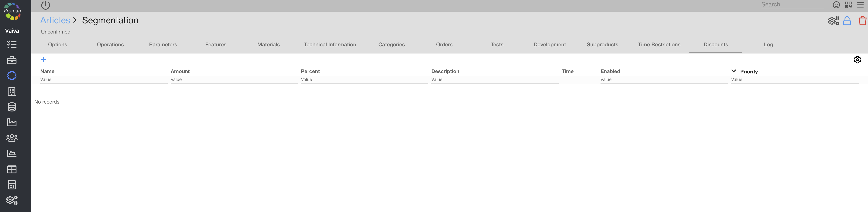This screenshot has height=212, width=868.
Task: Open the sidebar users group icon
Action: [12, 138]
